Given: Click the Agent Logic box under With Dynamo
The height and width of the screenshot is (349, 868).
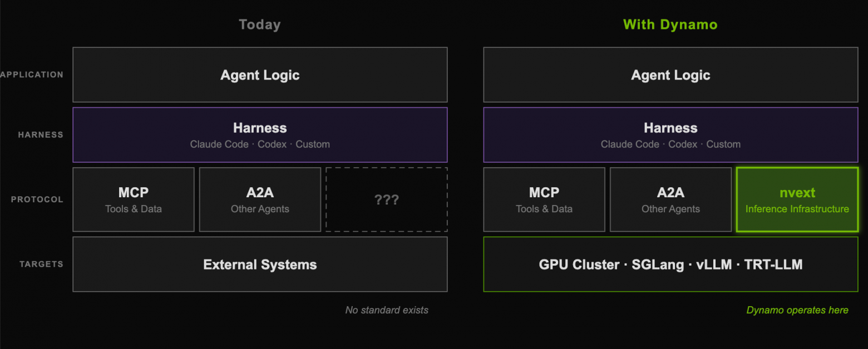Looking at the screenshot, I should point(670,74).
